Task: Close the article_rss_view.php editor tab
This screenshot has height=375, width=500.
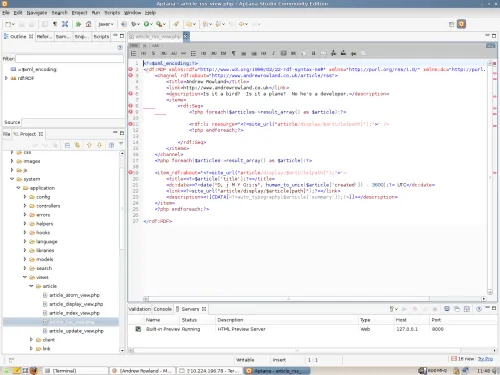Action: tap(186, 36)
